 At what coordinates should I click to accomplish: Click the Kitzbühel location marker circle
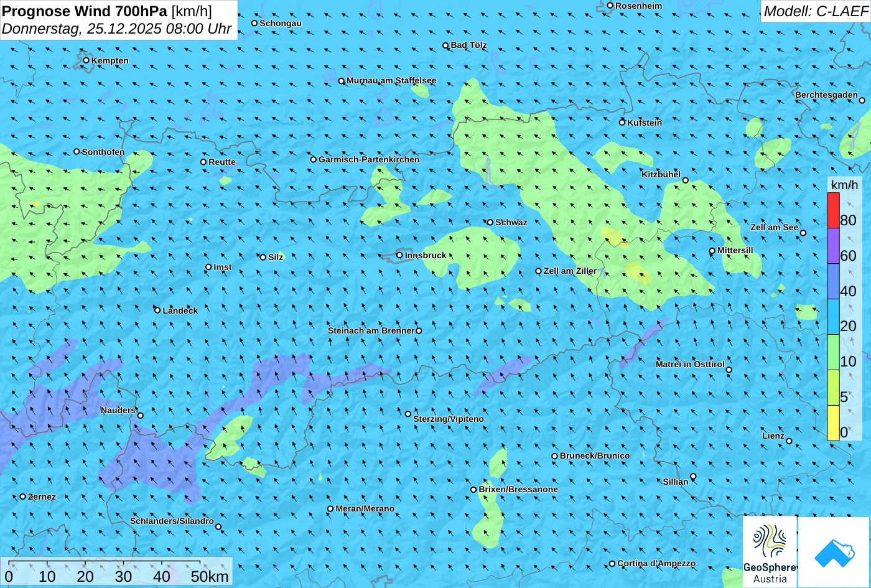point(686,180)
